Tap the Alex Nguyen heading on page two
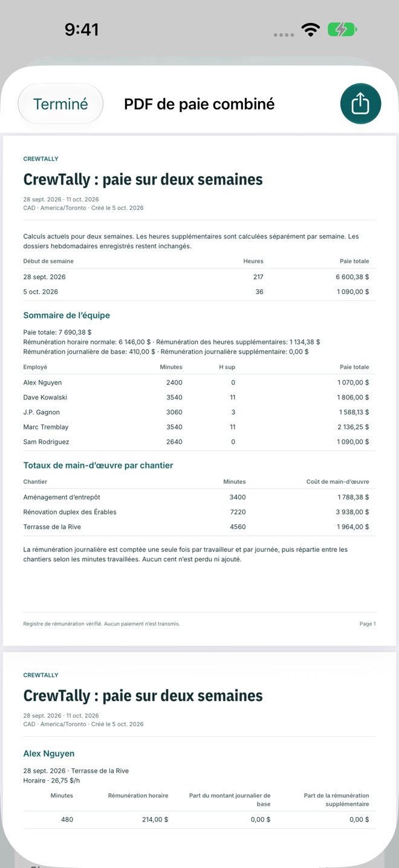 49,754
